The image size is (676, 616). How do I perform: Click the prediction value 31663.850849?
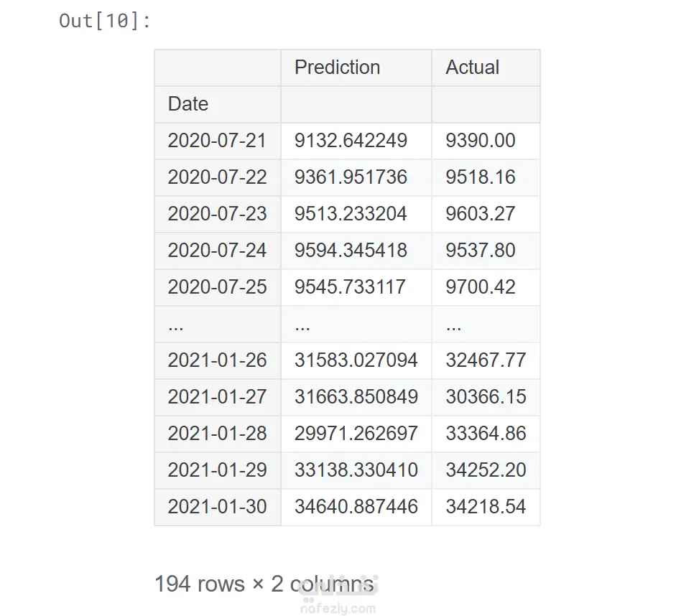[x=356, y=397]
